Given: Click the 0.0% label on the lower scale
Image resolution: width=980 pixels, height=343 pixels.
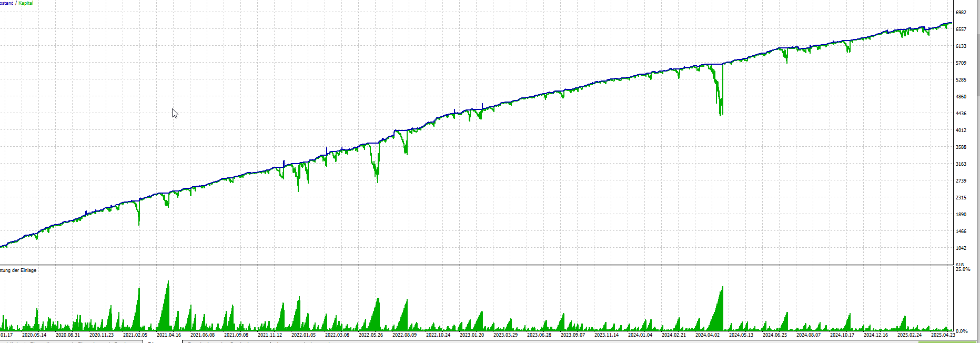Looking at the screenshot, I should (962, 331).
